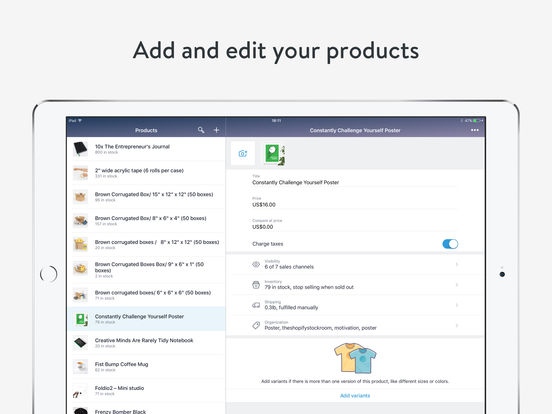Screen dimensions: 552x414
Task: Open the product search magnifier icon
Action: pos(201,130)
